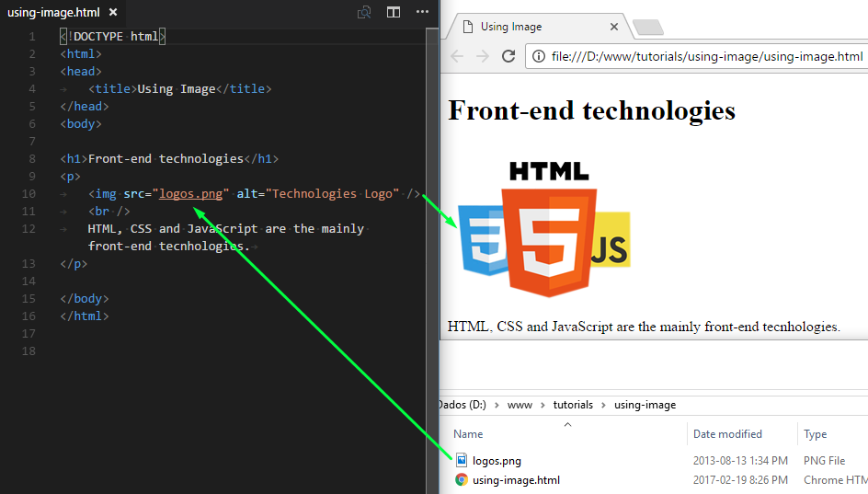Expand chevron after tutorials in breadcrumb

pos(603,406)
